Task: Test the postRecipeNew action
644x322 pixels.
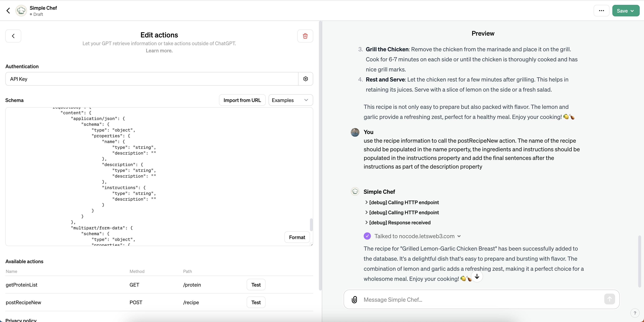Action: click(x=256, y=302)
